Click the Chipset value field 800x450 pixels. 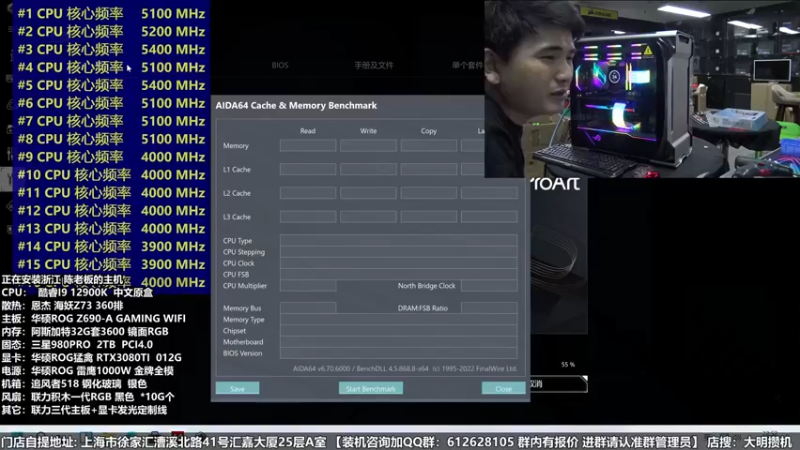pos(398,331)
